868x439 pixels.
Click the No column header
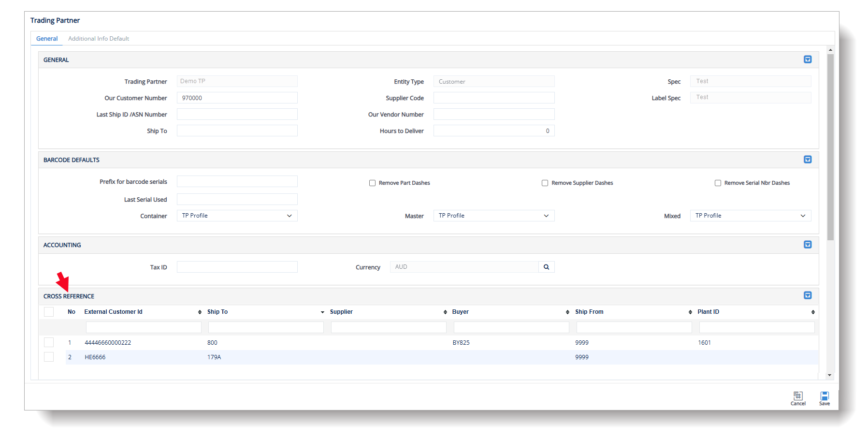coord(72,312)
